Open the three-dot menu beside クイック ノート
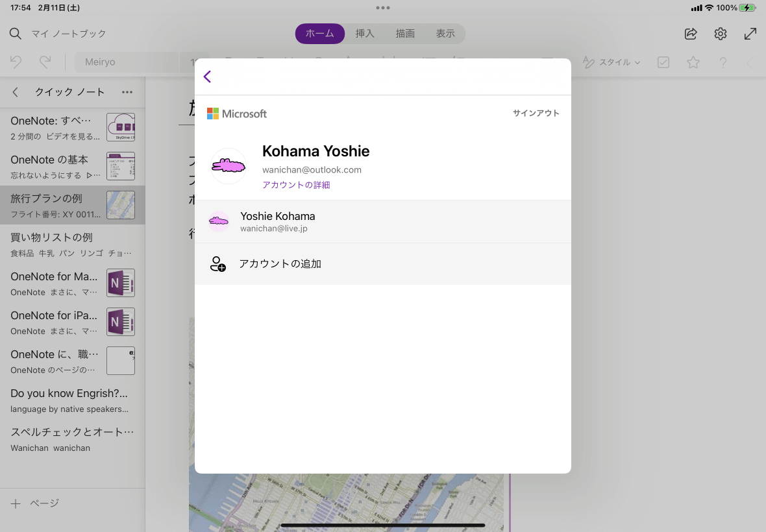766x532 pixels. tap(127, 92)
